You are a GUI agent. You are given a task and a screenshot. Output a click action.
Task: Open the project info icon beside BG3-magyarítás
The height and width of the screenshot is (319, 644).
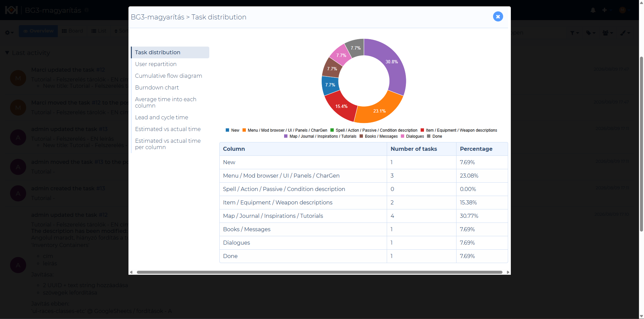click(x=87, y=10)
